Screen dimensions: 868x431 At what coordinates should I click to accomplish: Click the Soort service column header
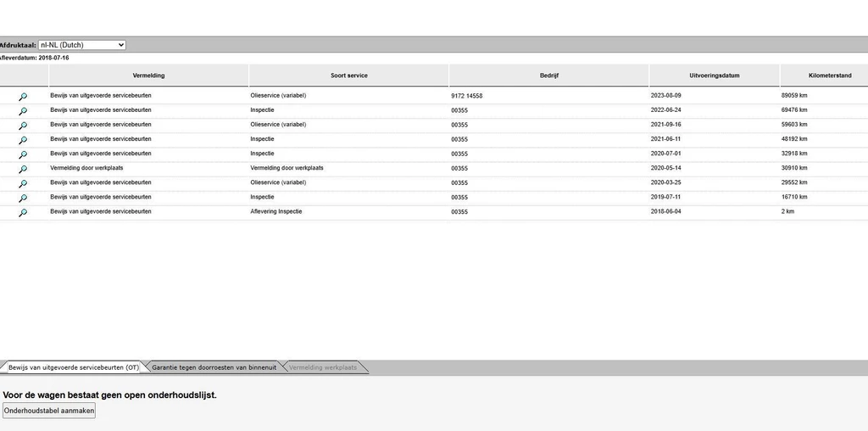pos(348,76)
